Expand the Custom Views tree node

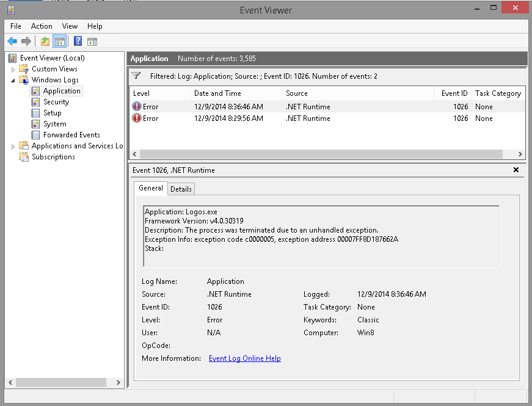click(x=13, y=70)
